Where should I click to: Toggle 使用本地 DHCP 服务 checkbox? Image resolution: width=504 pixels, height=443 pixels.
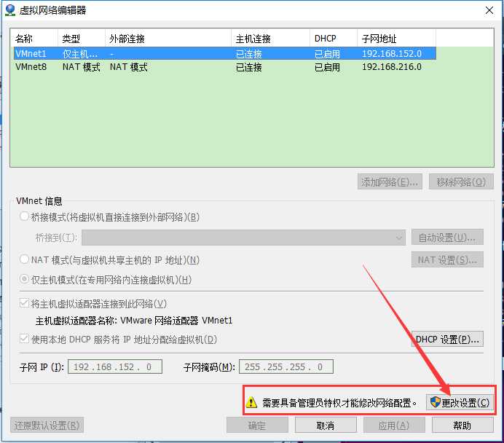tap(24, 339)
